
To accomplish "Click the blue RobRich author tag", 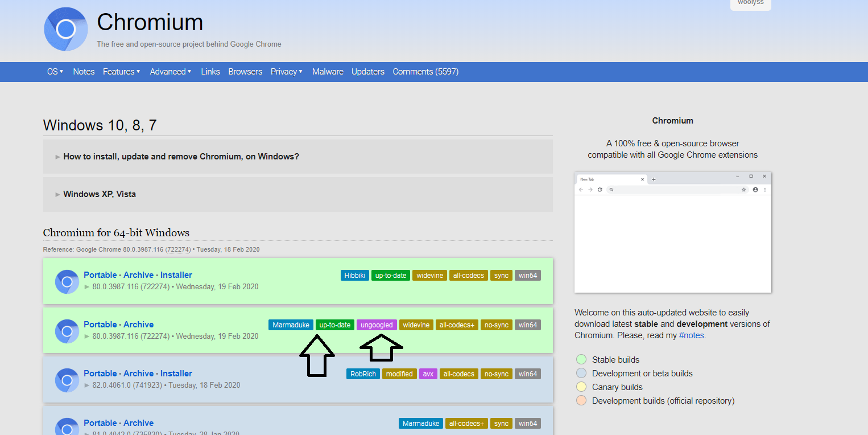I will (x=363, y=374).
